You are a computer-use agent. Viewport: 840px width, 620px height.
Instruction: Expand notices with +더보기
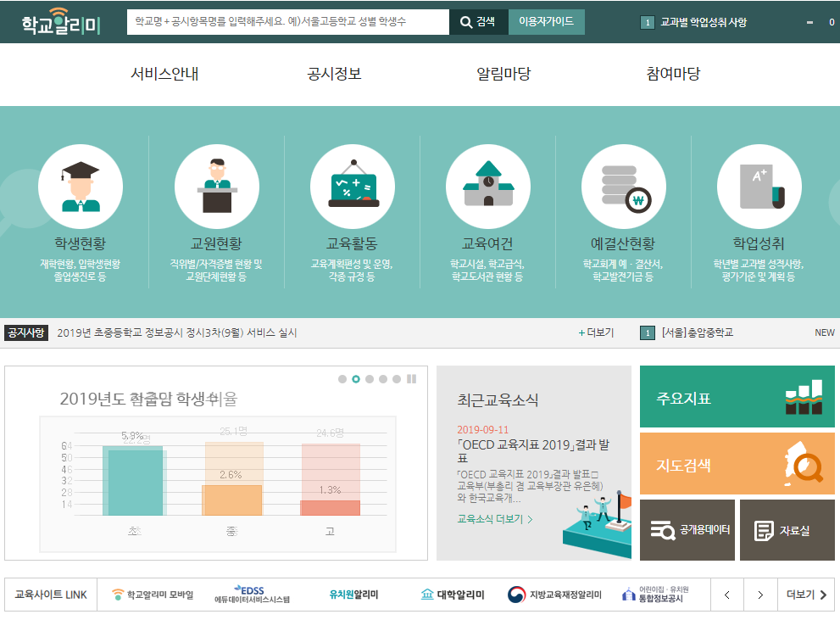click(x=596, y=332)
